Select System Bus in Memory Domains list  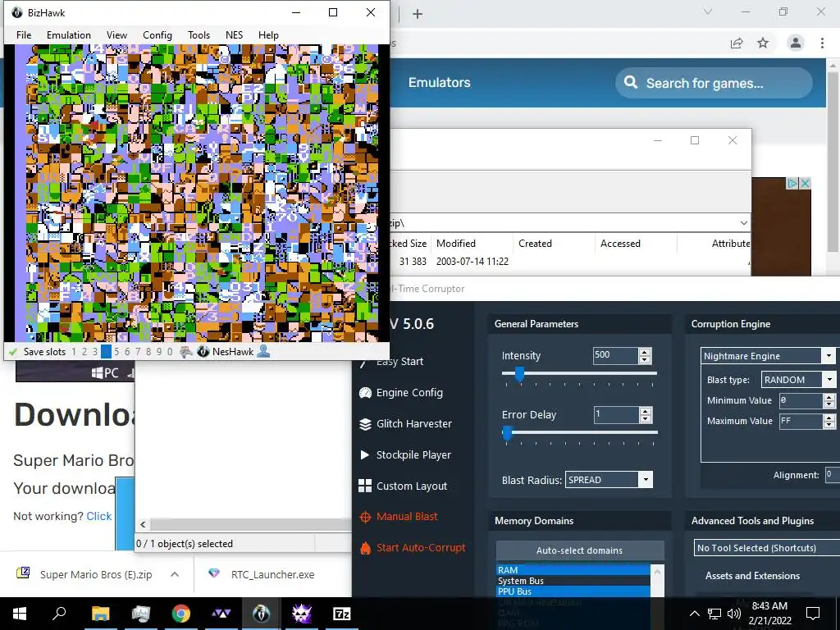(573, 581)
